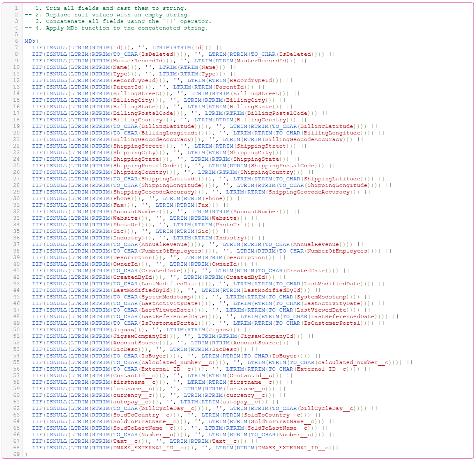Image resolution: width=476 pixels, height=462 pixels.
Task: Click Website inside the ISNULL call on line 33
Action: pyautogui.click(x=125, y=218)
